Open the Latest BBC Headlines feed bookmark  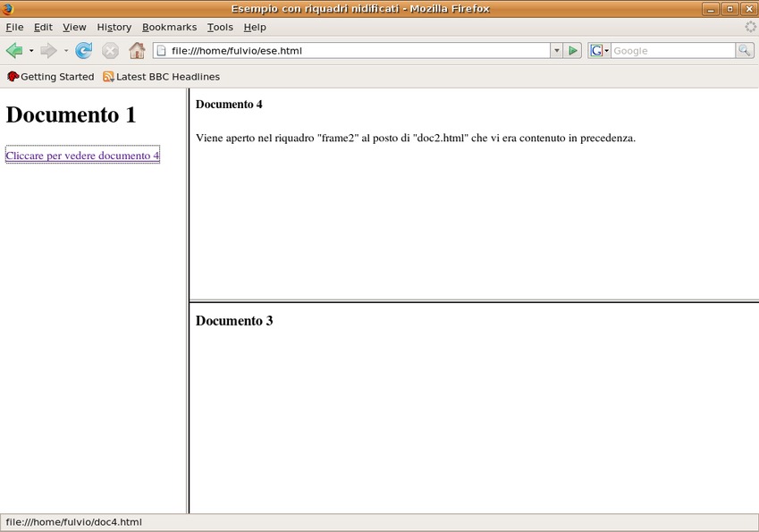point(161,77)
